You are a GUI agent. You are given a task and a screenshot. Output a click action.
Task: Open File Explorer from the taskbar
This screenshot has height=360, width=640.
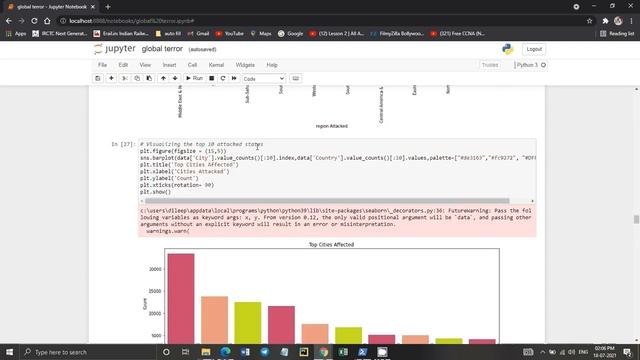click(x=206, y=352)
